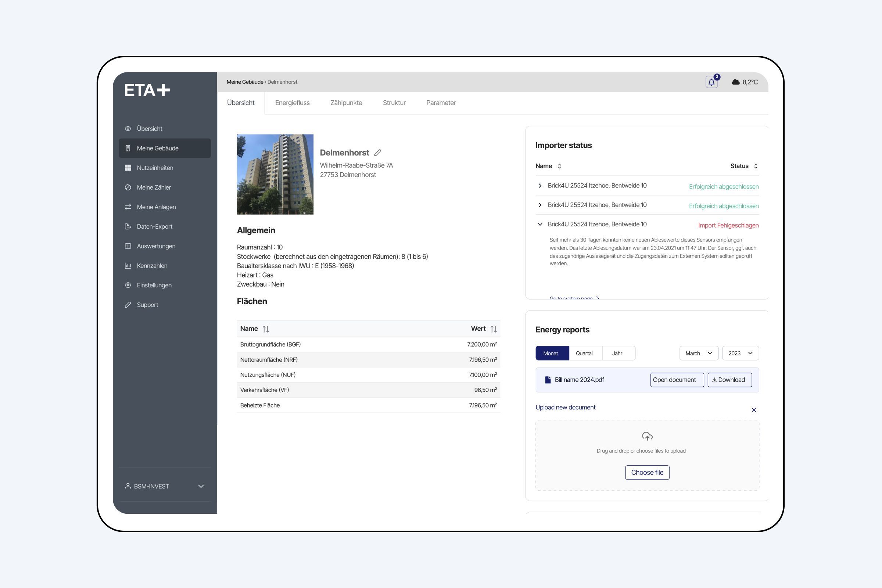Select the Monat toggle button
The image size is (882, 588).
[x=550, y=354]
